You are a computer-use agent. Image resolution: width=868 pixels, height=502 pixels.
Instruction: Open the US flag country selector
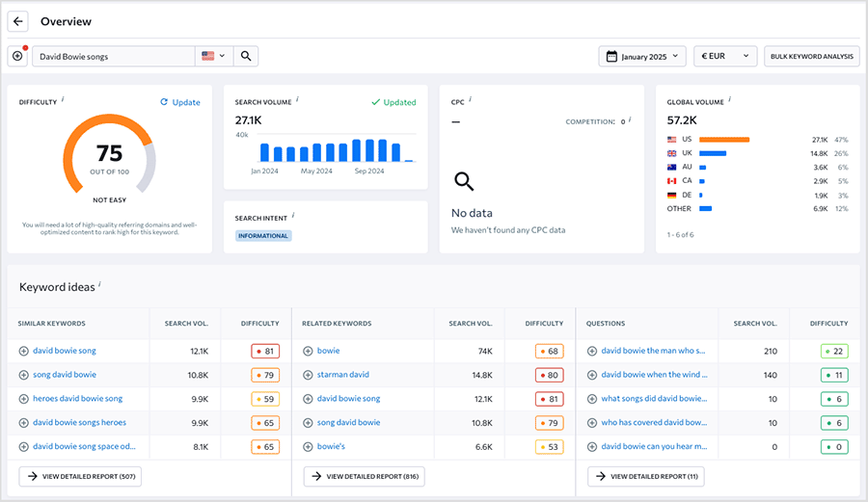[x=214, y=57]
